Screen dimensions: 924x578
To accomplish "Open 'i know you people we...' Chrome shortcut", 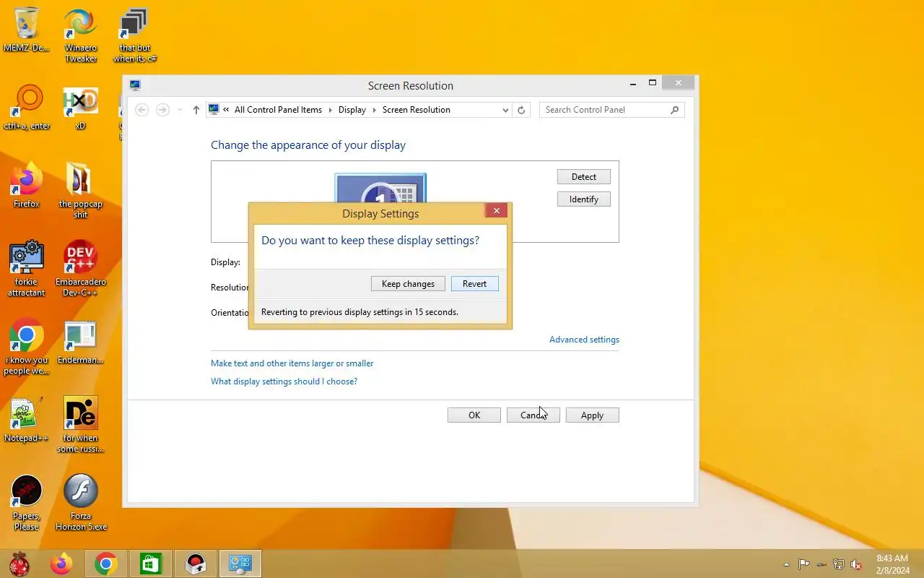I will [27, 347].
